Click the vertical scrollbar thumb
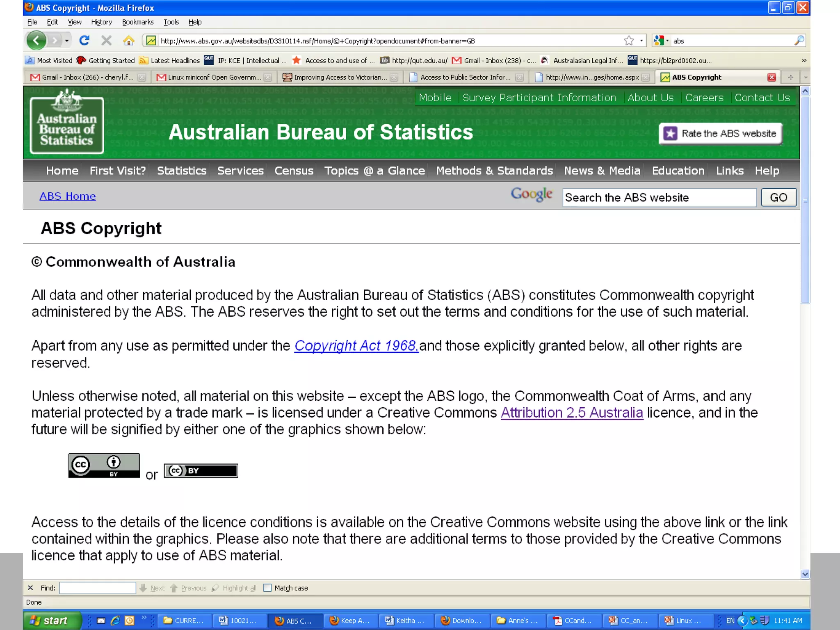 (x=805, y=200)
